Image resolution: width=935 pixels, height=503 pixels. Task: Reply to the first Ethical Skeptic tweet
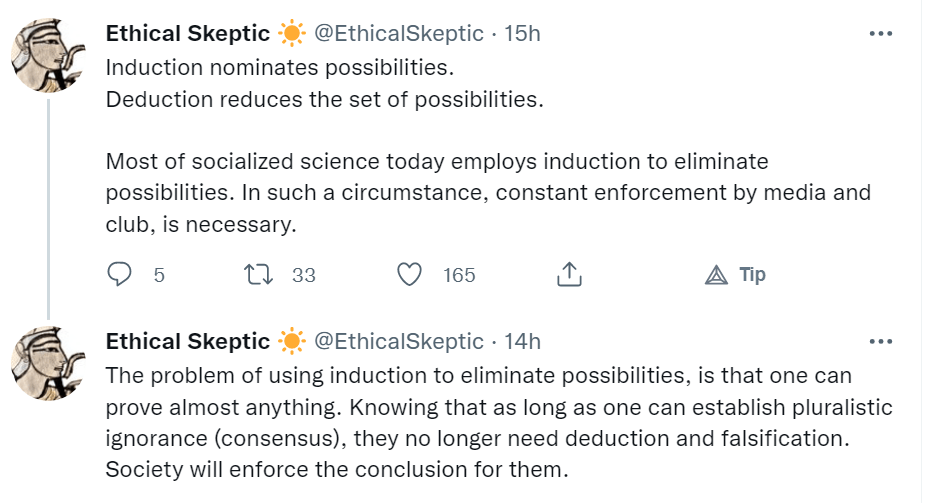click(120, 274)
